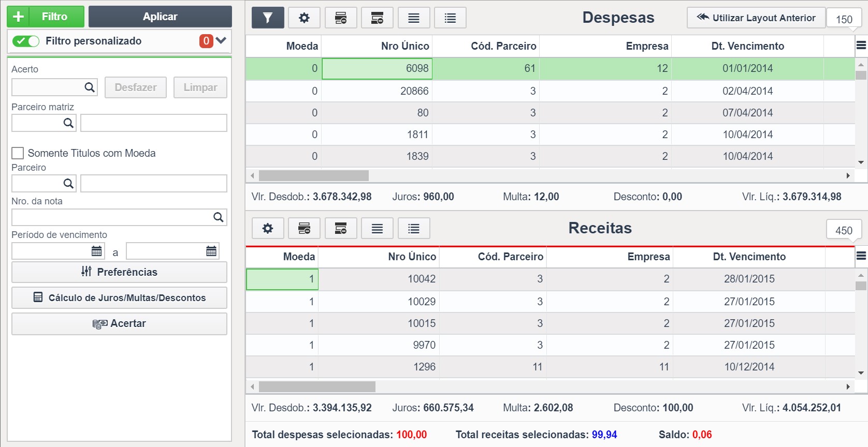Click Total despesas selecionadas value 100,00

click(411, 435)
